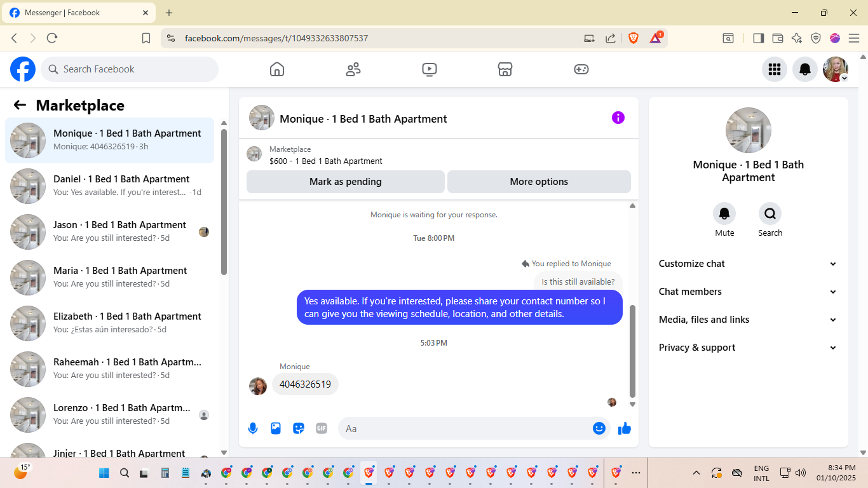Screen dimensions: 868x488
Task: Click the conversation list scrollbar thumb
Action: [224, 202]
